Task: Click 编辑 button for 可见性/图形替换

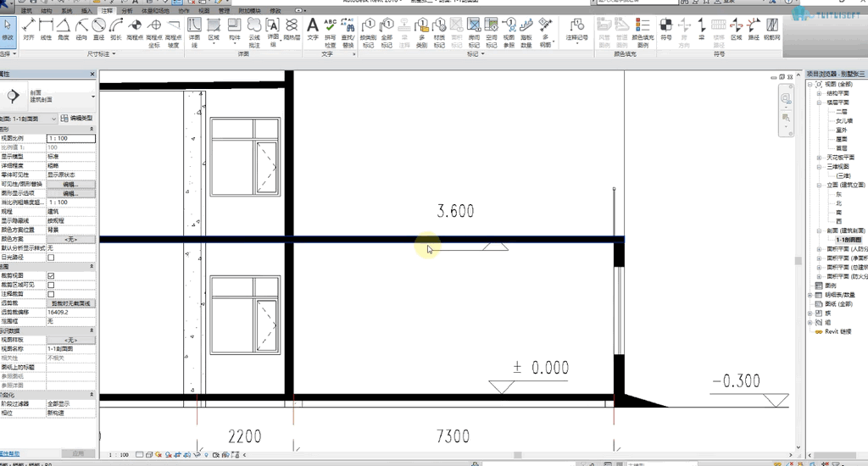Action: pos(71,185)
